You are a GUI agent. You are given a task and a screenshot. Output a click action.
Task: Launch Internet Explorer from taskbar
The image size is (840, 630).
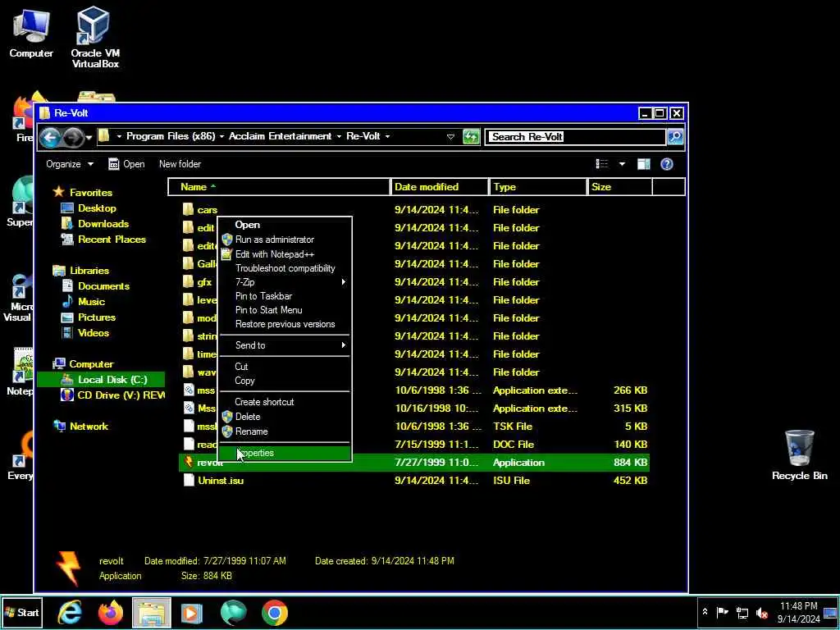point(70,612)
